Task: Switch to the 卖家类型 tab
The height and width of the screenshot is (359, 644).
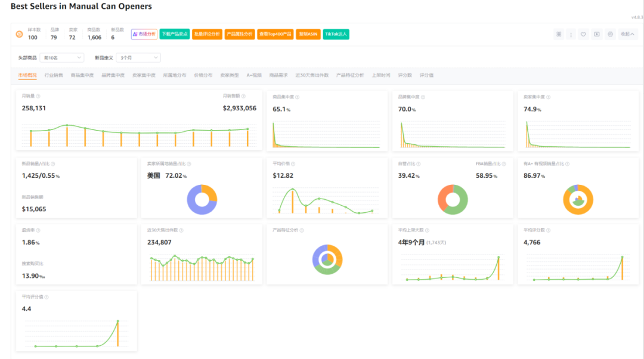Action: [x=230, y=75]
